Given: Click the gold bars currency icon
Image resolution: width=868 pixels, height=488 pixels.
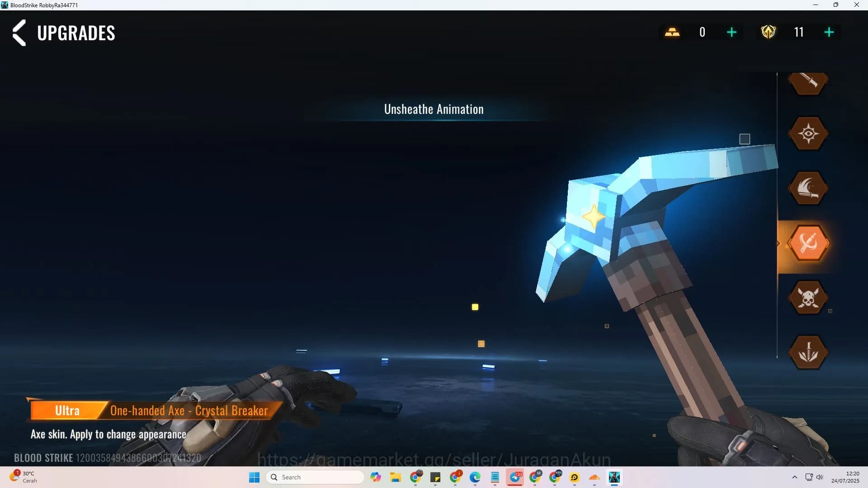Looking at the screenshot, I should tap(673, 32).
